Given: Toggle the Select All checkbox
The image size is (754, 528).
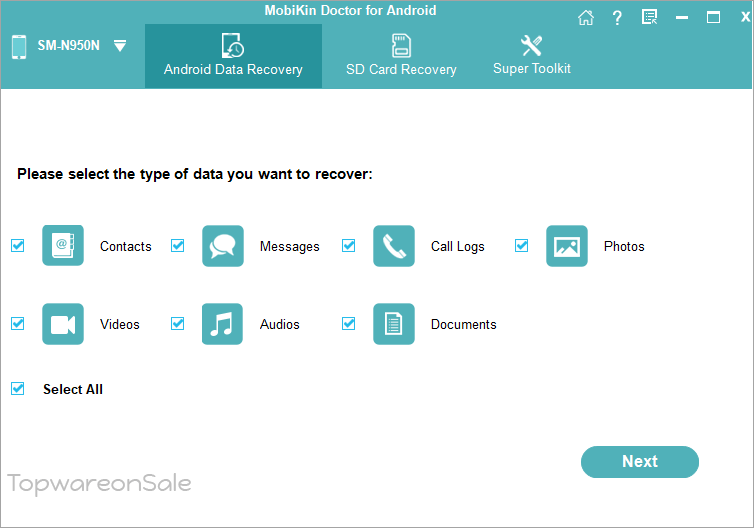Looking at the screenshot, I should [18, 389].
